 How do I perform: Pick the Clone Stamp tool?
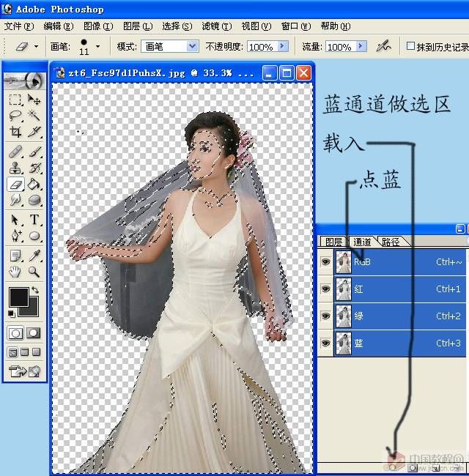[15, 168]
